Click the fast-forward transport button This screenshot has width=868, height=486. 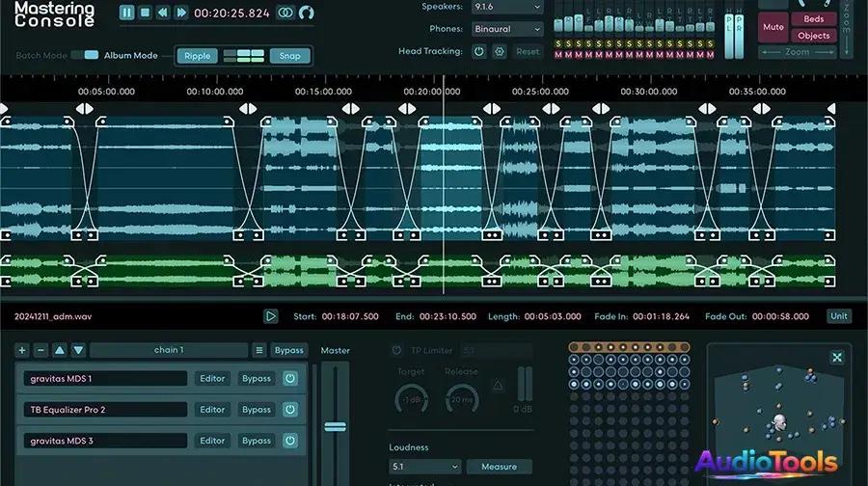click(x=181, y=13)
